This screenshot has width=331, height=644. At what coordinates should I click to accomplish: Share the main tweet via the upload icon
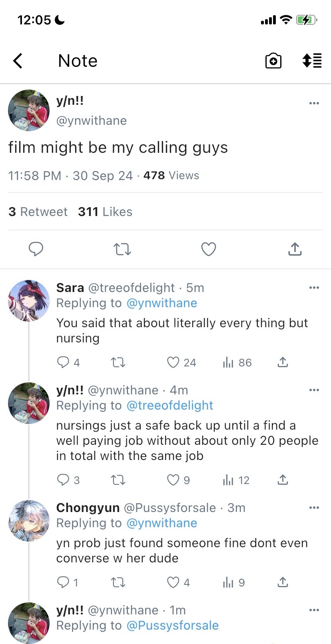[295, 249]
